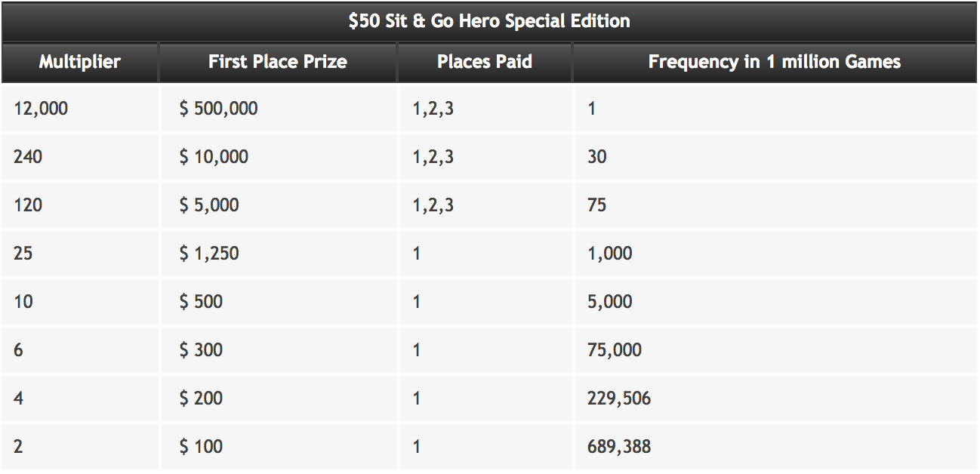Viewport: 980px width, 474px height.
Task: Select the $ 5,000 prize cell
Action: coord(279,205)
